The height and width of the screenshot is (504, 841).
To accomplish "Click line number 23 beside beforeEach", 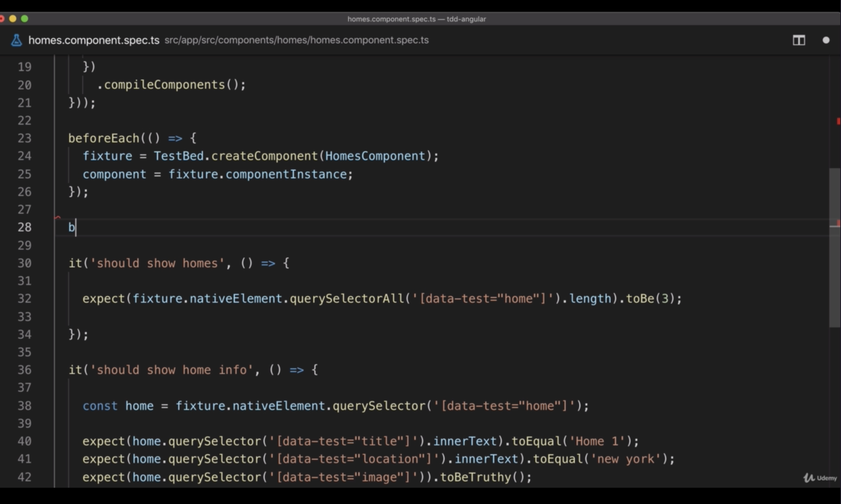I will point(24,138).
